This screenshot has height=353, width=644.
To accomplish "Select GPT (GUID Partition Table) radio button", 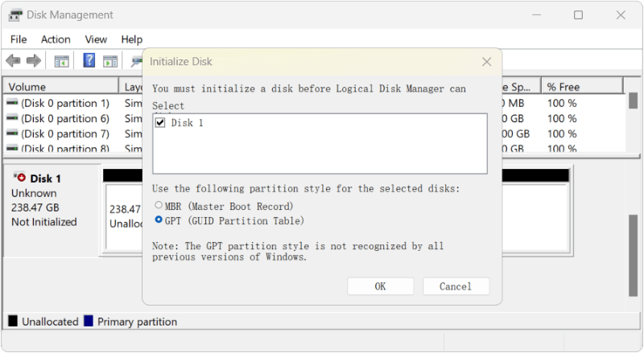I will coord(159,220).
